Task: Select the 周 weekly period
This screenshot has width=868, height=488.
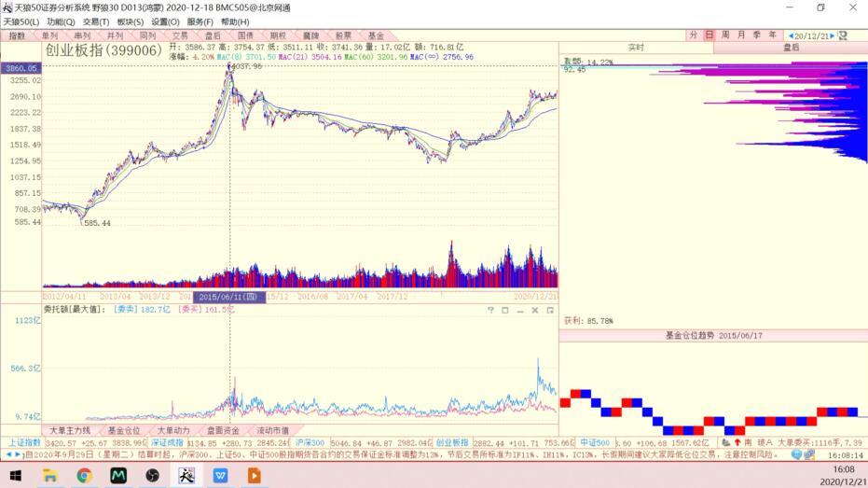Action: [x=725, y=35]
